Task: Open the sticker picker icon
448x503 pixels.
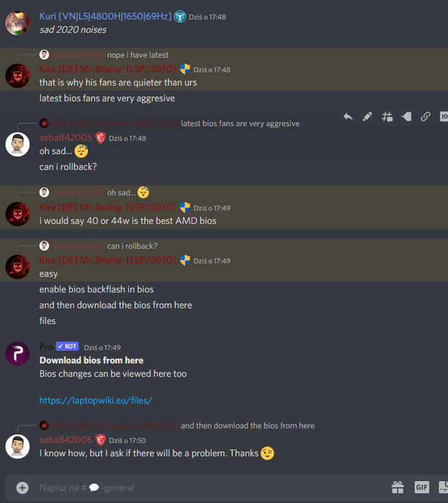Action: point(443,487)
